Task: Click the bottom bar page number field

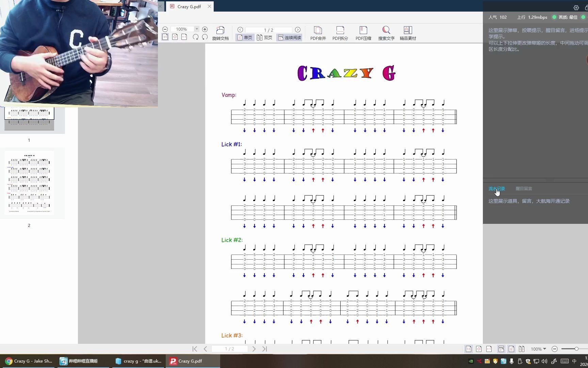Action: (x=230, y=349)
